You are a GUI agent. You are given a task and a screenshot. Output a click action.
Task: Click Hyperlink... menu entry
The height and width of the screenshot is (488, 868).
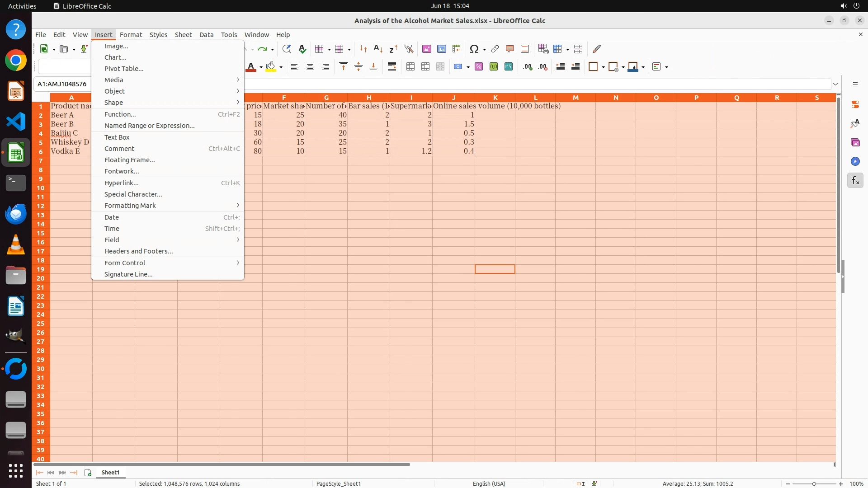pyautogui.click(x=121, y=183)
